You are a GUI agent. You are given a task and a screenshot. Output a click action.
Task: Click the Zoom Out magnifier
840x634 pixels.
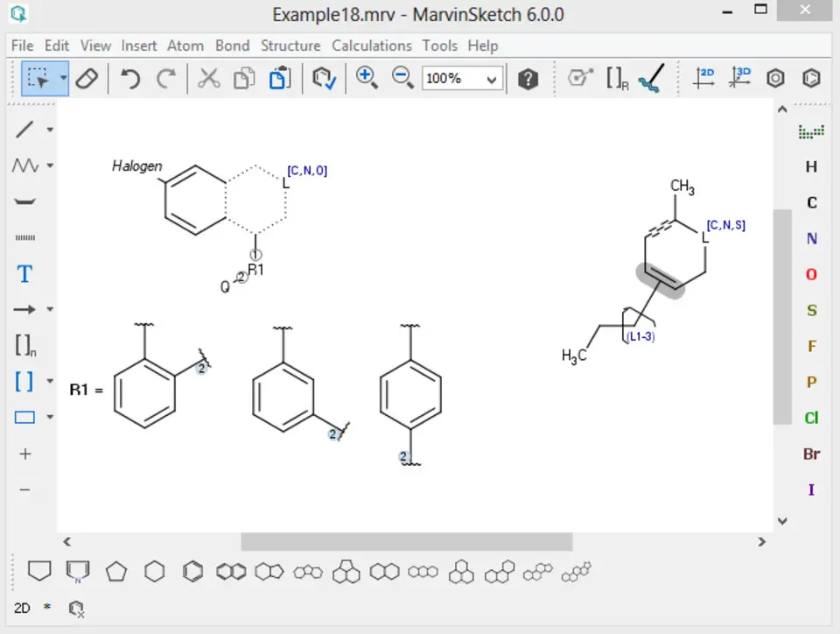point(402,78)
